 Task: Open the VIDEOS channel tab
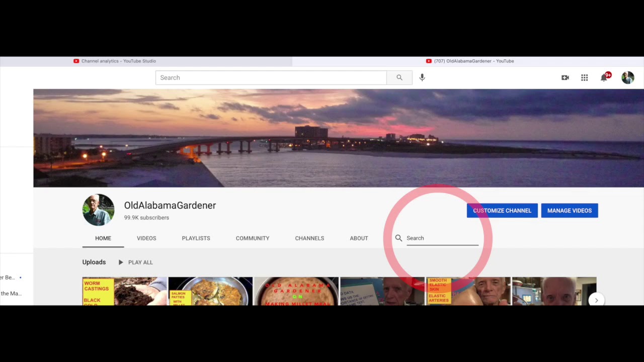pyautogui.click(x=146, y=238)
